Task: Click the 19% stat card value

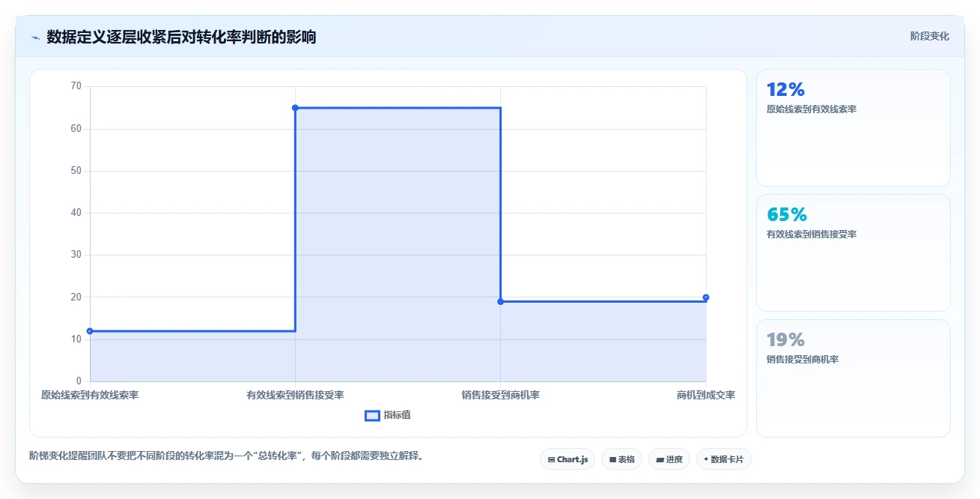Action: (x=785, y=340)
